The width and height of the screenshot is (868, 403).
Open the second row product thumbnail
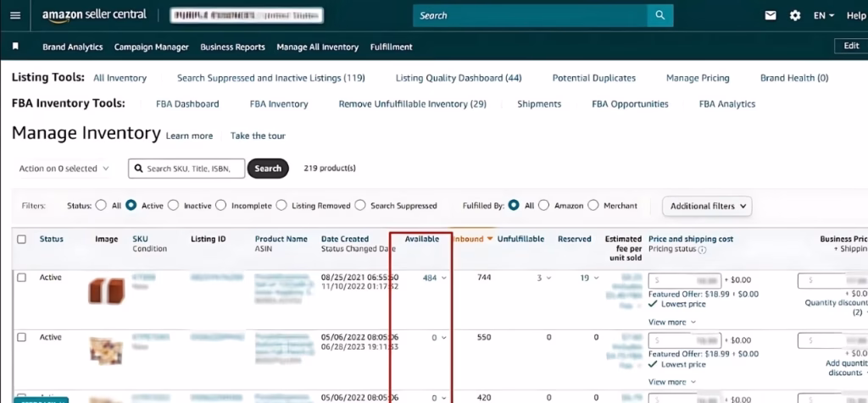(106, 351)
